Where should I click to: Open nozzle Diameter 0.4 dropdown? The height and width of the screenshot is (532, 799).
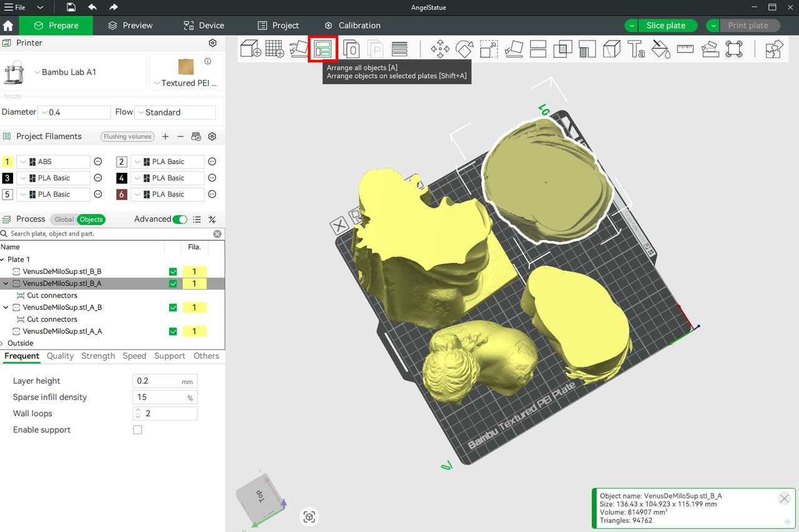tap(74, 112)
